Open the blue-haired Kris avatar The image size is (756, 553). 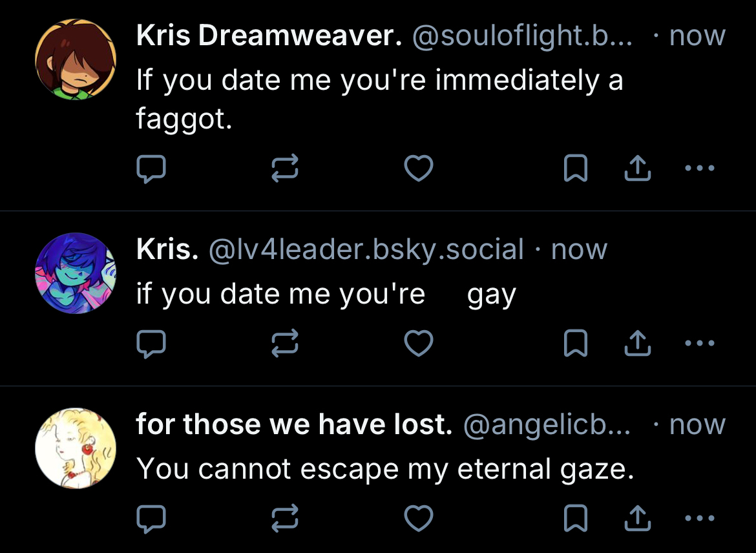76,273
